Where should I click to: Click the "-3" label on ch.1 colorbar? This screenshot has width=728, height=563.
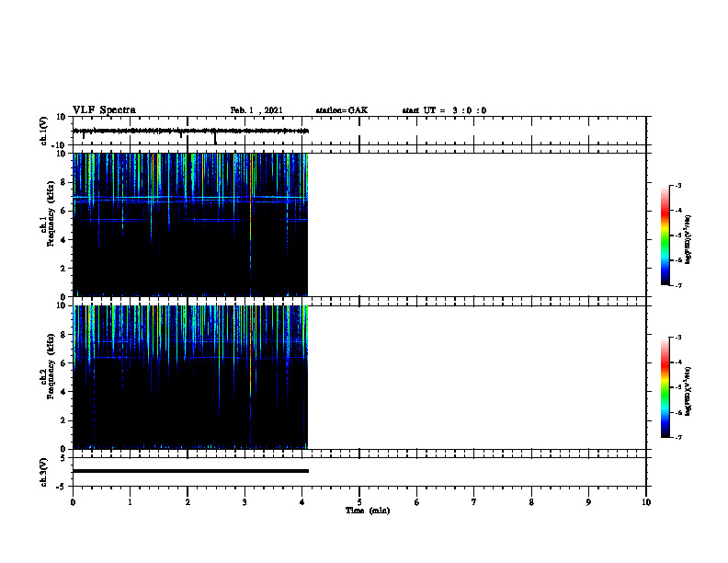click(678, 185)
